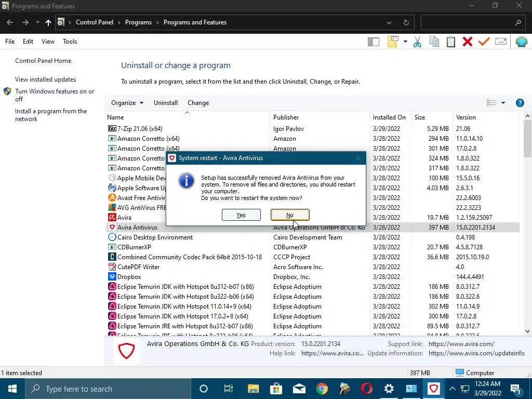Click the yellow sticky note toolbar icon
This screenshot has width=532, height=399.
point(393,42)
